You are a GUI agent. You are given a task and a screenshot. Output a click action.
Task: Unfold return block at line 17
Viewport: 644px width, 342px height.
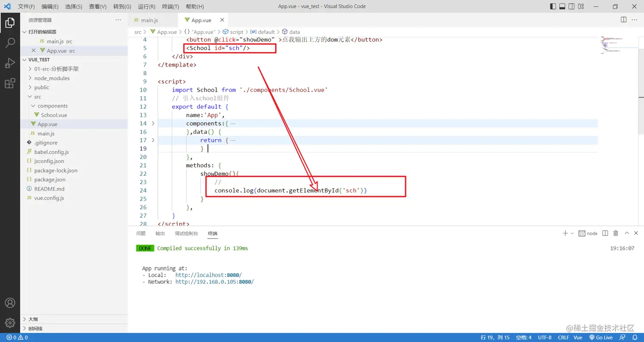point(153,140)
